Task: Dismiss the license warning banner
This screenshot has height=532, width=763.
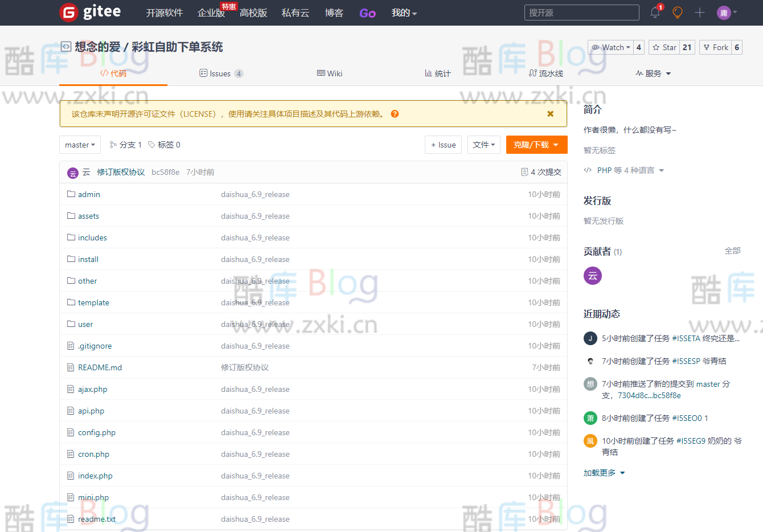Action: click(x=550, y=113)
